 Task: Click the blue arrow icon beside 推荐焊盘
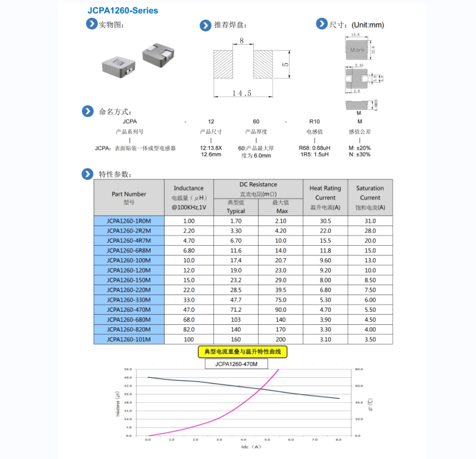(x=205, y=25)
